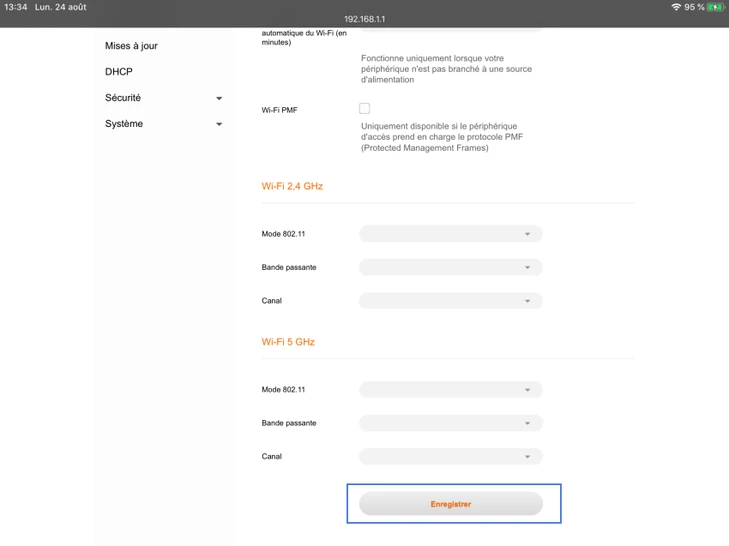
Task: Click the Wi-Fi PMF label
Action: point(279,110)
